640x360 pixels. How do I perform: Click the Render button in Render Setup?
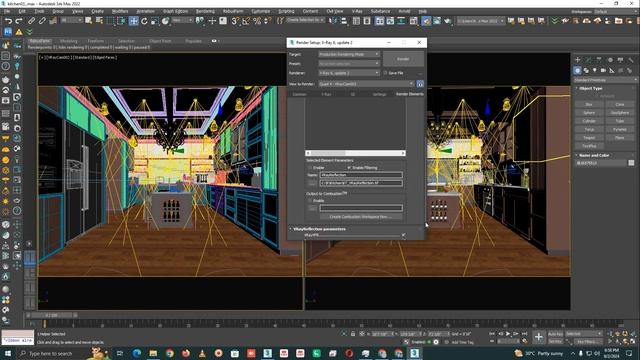click(403, 59)
